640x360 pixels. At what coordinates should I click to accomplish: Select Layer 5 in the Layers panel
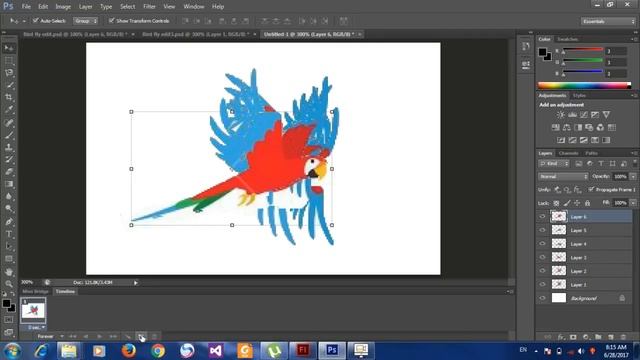pos(584,230)
